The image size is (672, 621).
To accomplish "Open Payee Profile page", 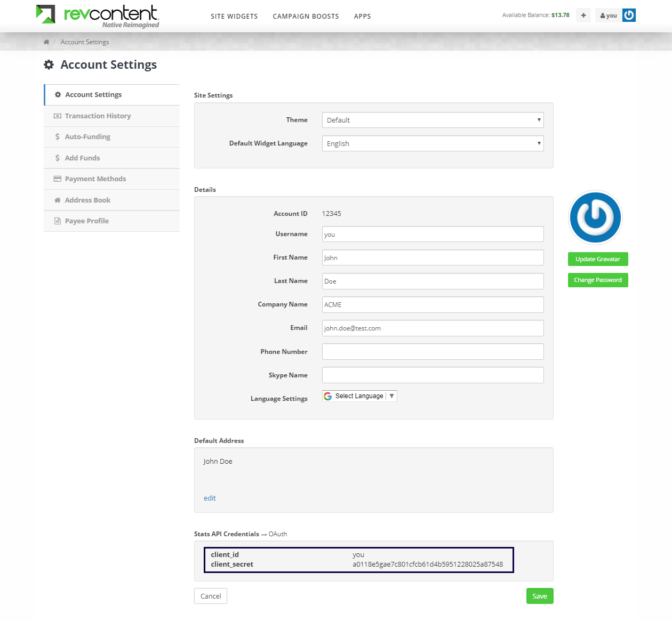I will tap(87, 221).
